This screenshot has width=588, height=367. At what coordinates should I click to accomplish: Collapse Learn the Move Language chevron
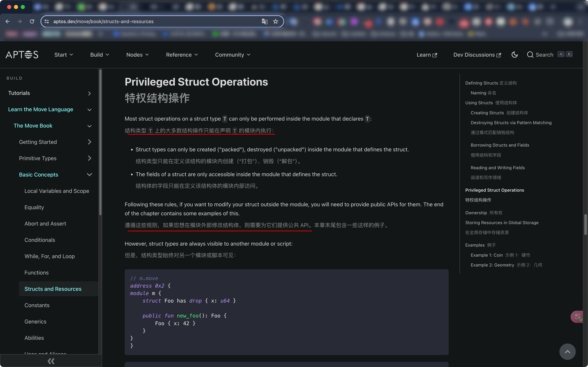pyautogui.click(x=89, y=110)
